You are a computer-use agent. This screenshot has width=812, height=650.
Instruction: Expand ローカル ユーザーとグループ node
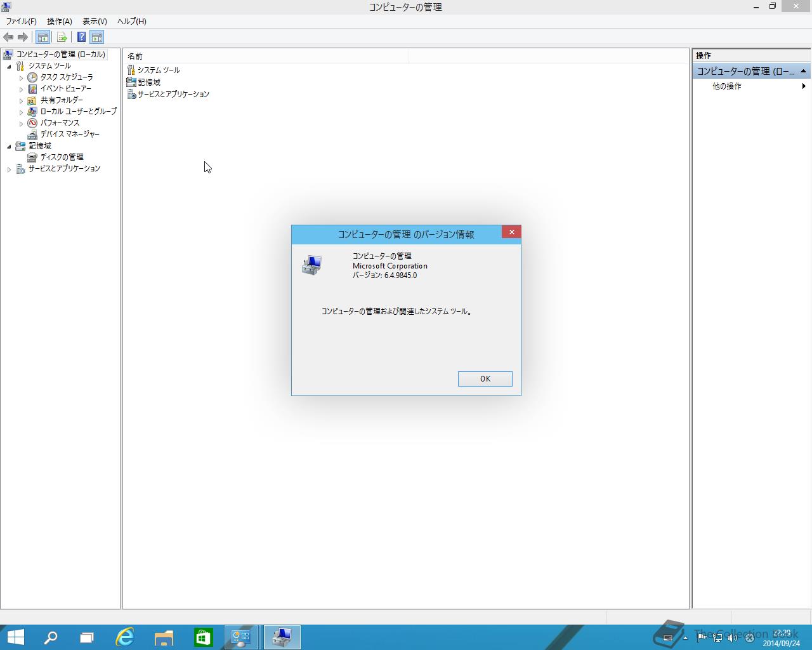[21, 112]
